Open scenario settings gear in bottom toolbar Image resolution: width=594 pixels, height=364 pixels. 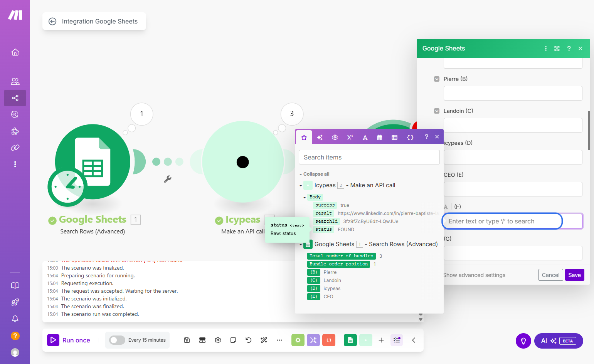218,340
